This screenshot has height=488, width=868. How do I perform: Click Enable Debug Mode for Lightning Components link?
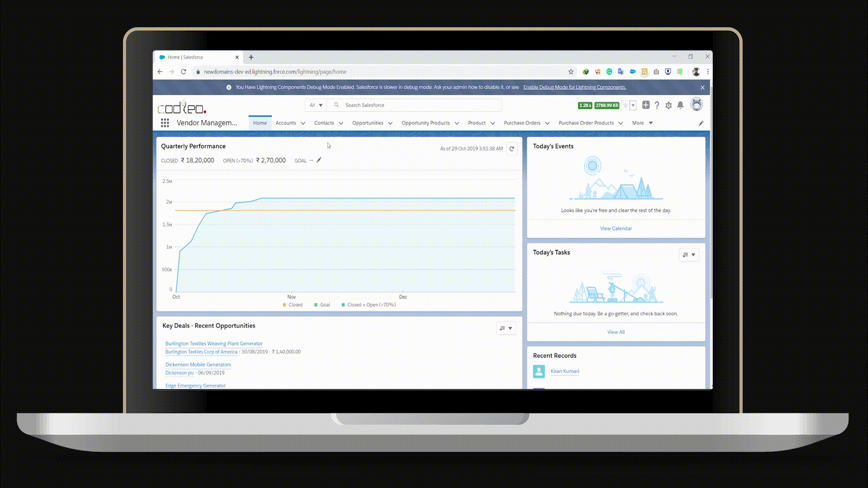(575, 87)
